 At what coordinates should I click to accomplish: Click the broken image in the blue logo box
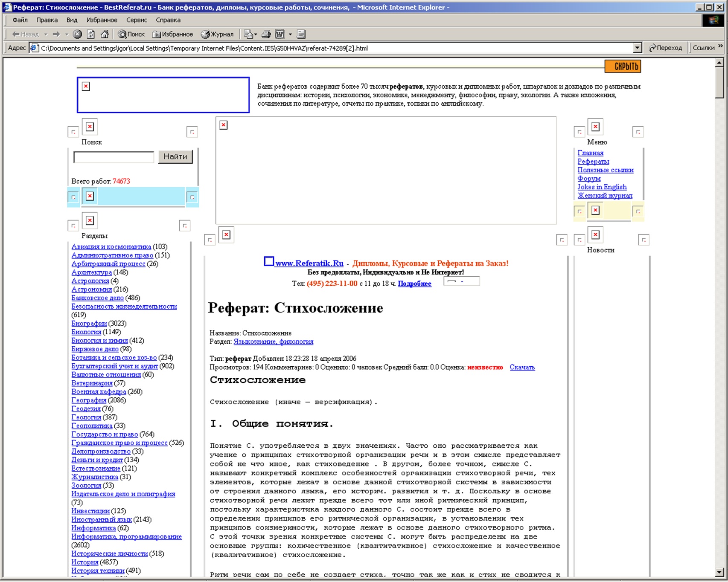click(86, 86)
